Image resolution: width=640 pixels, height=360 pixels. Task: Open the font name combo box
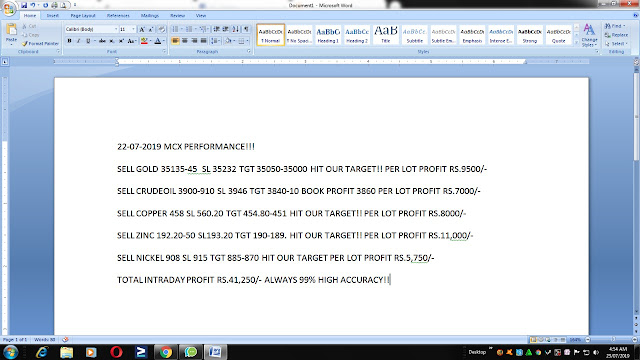pos(91,29)
